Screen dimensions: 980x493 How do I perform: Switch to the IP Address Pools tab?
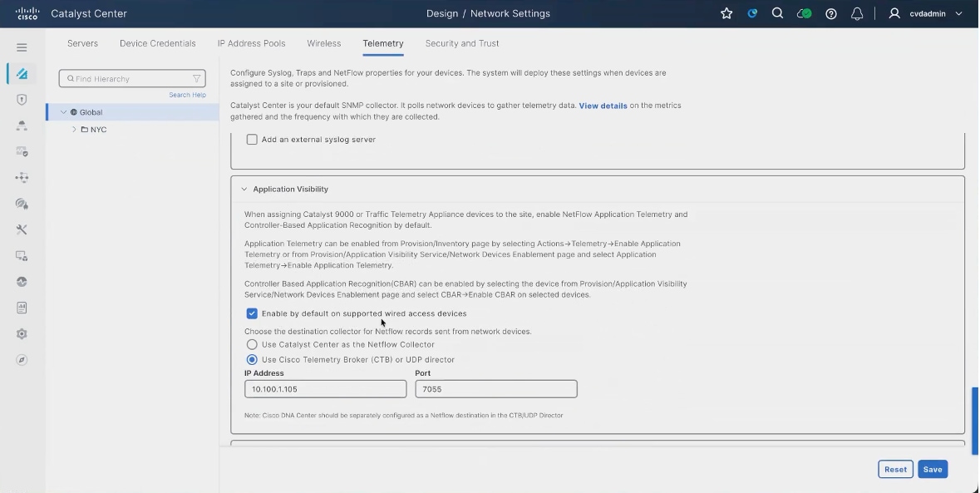coord(251,43)
